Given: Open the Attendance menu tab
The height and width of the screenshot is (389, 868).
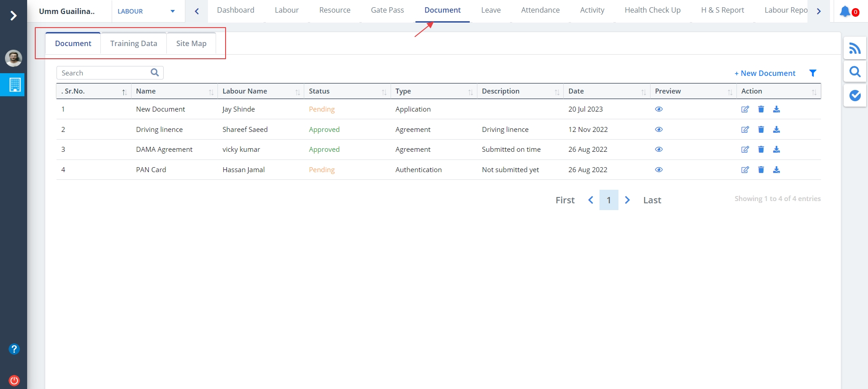Looking at the screenshot, I should [540, 10].
